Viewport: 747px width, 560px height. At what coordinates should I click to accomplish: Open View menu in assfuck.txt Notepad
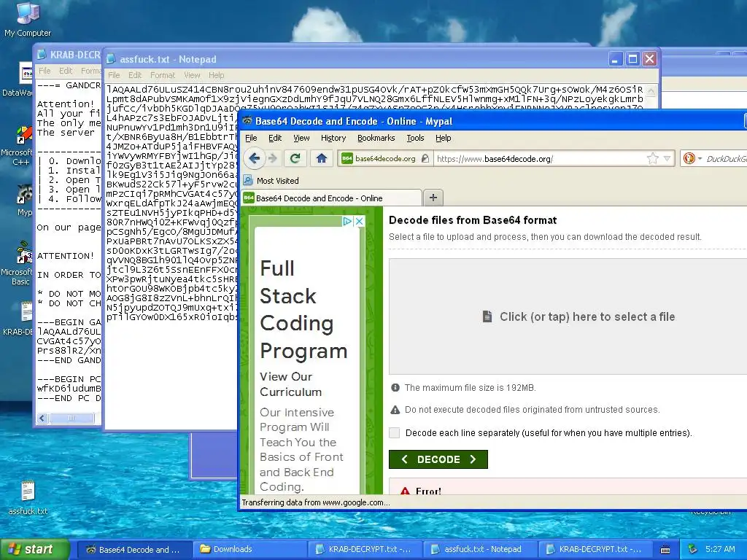(x=192, y=75)
